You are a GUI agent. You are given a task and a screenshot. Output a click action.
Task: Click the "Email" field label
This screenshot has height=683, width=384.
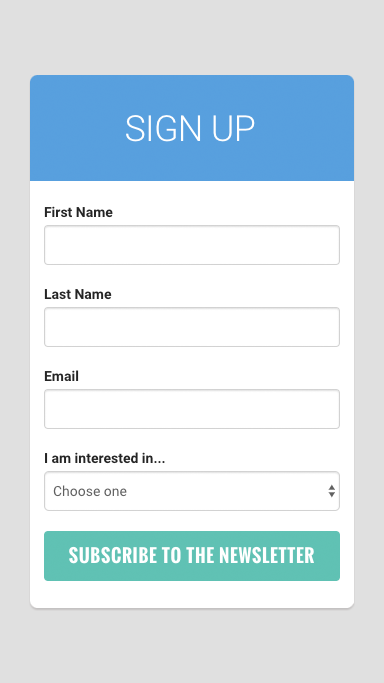pyautogui.click(x=61, y=376)
